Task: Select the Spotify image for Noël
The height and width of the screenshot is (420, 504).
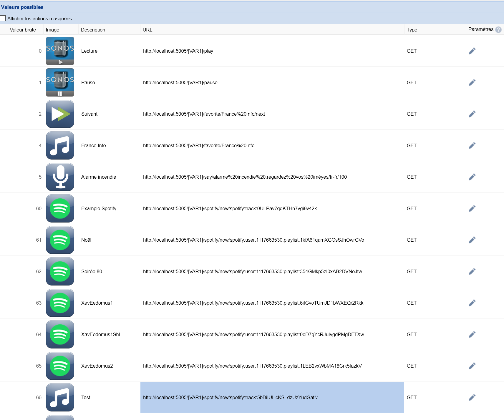Action: coord(60,240)
